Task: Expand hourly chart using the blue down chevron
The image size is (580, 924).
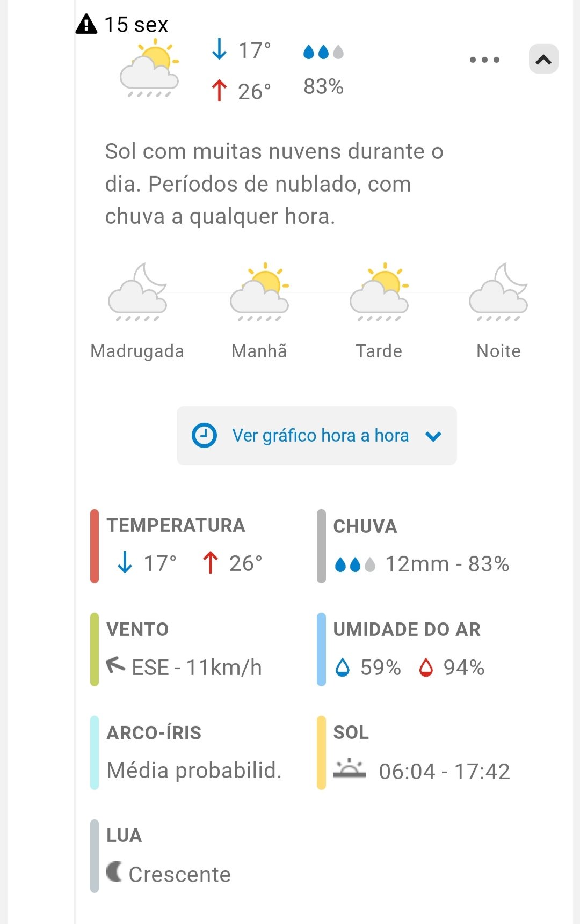Action: [433, 436]
